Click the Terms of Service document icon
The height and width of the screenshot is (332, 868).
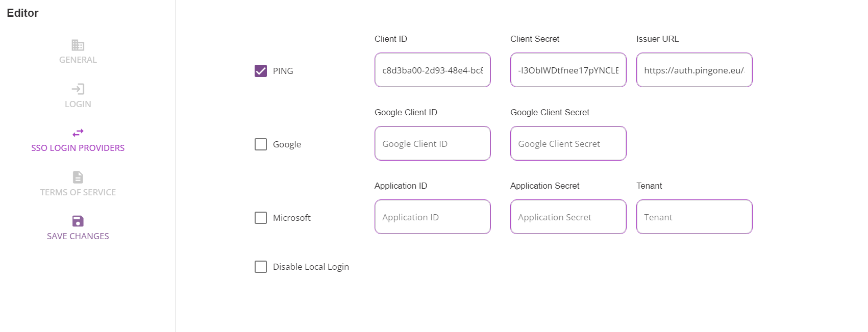[x=78, y=177]
